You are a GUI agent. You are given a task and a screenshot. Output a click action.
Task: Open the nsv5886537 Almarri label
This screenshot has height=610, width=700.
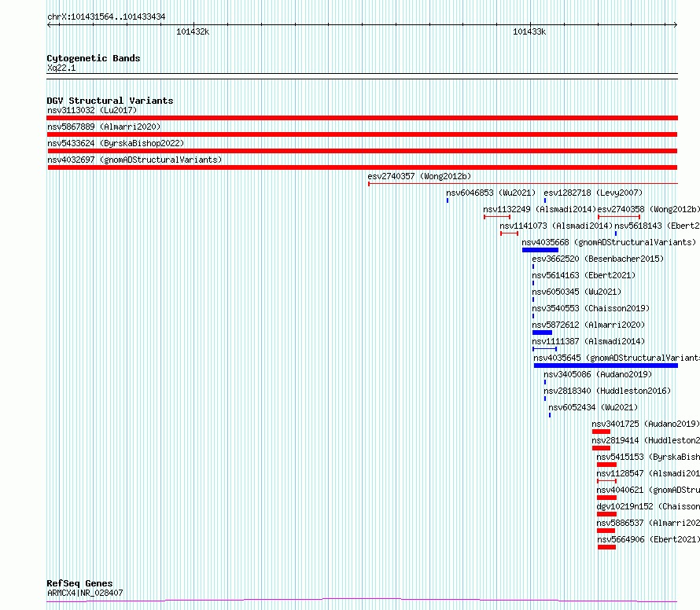648,523
